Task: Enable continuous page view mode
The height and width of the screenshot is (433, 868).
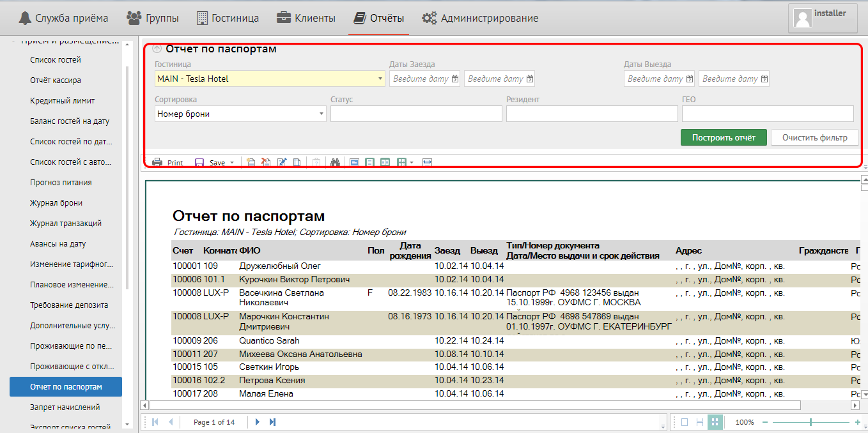Action: (700, 422)
